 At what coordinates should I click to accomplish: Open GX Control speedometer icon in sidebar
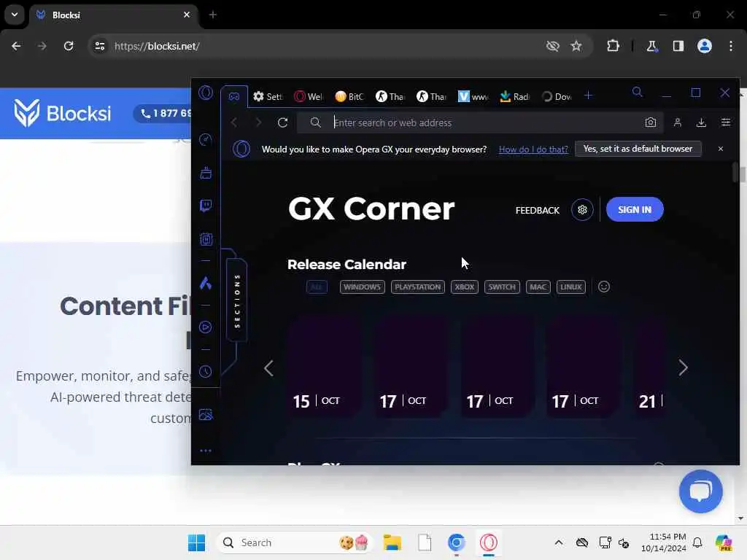[206, 139]
